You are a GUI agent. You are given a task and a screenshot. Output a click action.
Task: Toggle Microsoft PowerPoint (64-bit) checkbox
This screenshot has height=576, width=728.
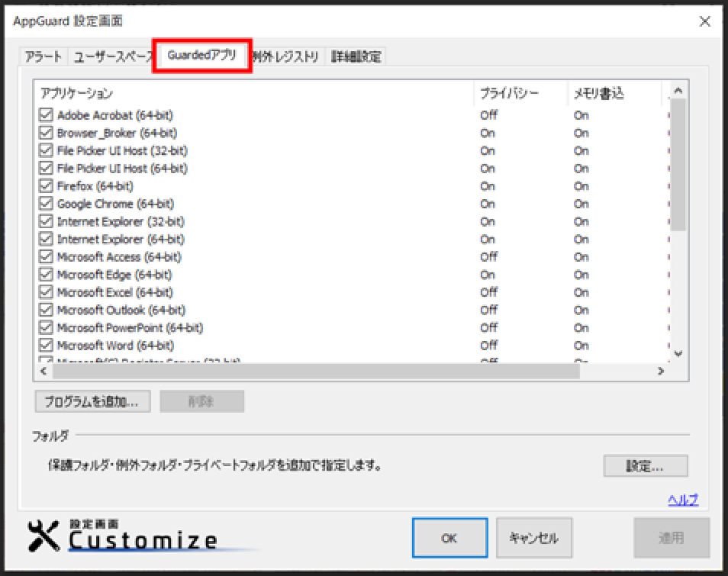coord(46,327)
